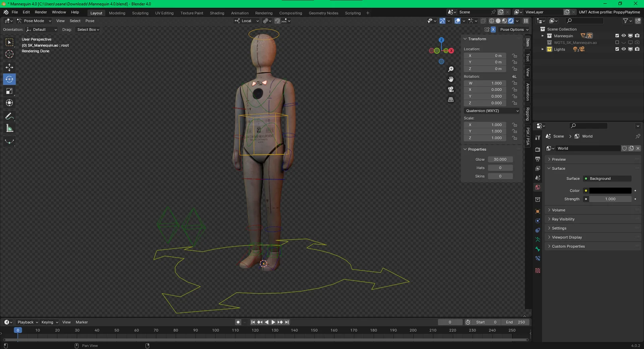The width and height of the screenshot is (644, 349).
Task: Open the Render properties tab icon
Action: (538, 150)
